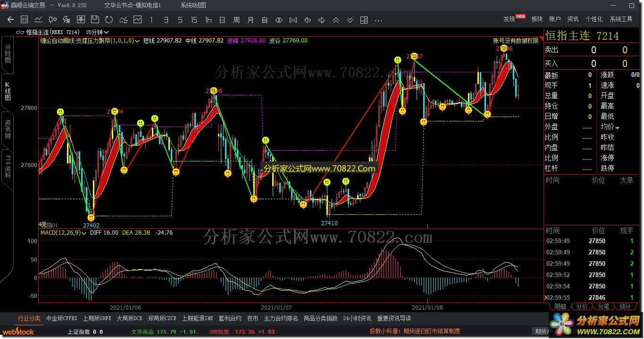Screen dimensions: 644x339
Task: Open the drawing line tool icon
Action: (123, 20)
